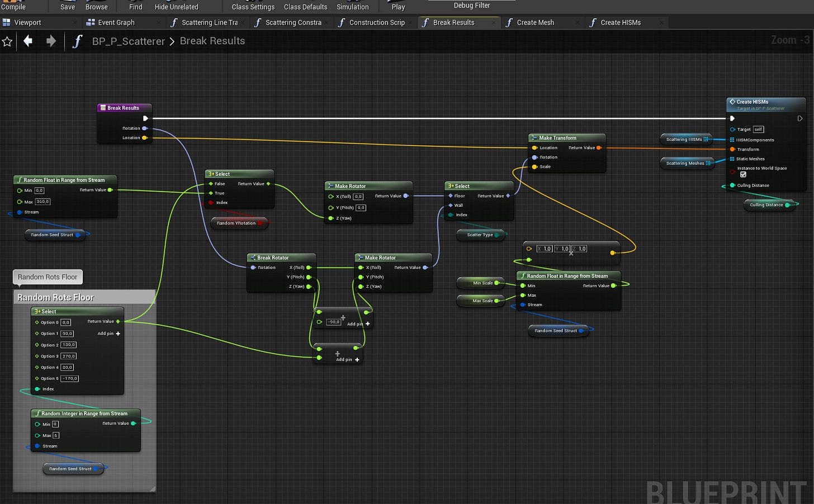Select the Scattering HISMs variable node
This screenshot has height=504, width=814.
pyautogui.click(x=688, y=139)
